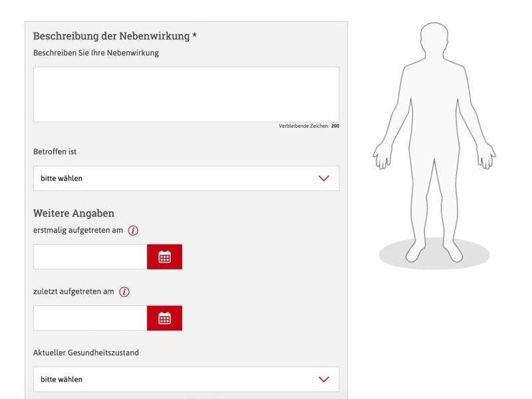The width and height of the screenshot is (532, 399).
Task: Click 'Verbleibende Zeichen: 200' counter text
Action: point(309,126)
